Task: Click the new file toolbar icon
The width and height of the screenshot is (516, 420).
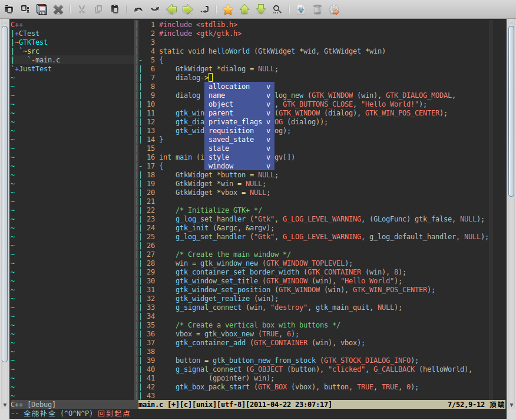Action: (9, 9)
